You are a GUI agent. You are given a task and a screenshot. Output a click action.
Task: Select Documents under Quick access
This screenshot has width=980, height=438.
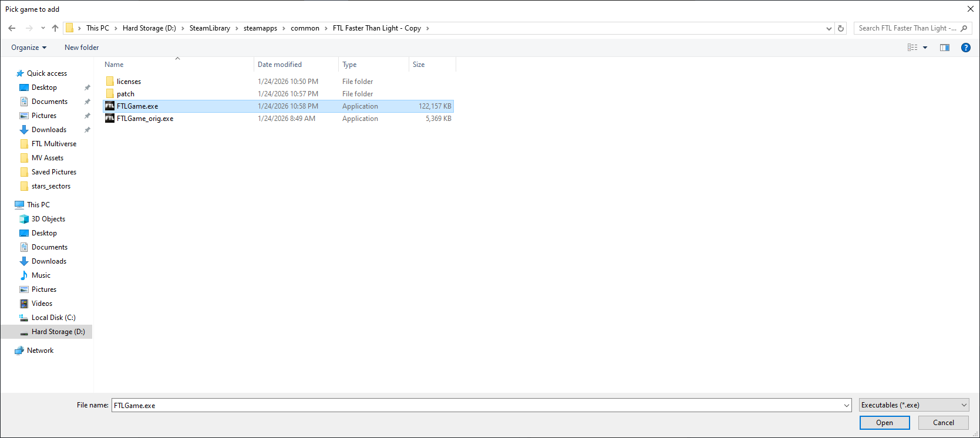[x=49, y=102]
